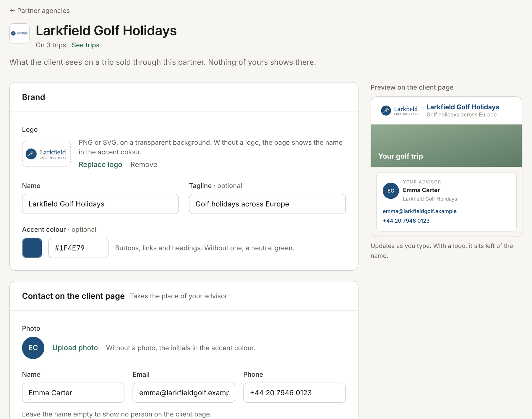
Task: Click the YOUR ADVISOR label in preview
Action: 422,182
